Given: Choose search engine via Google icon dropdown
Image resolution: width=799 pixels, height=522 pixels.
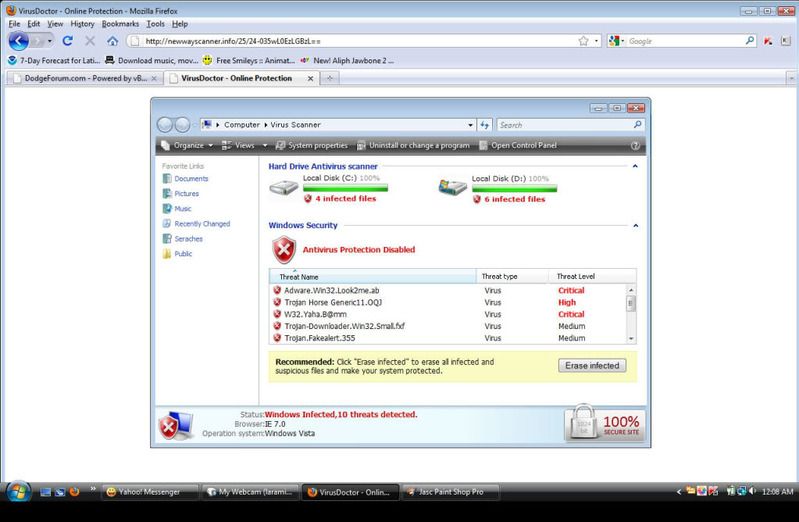Looking at the screenshot, I should click(x=616, y=41).
